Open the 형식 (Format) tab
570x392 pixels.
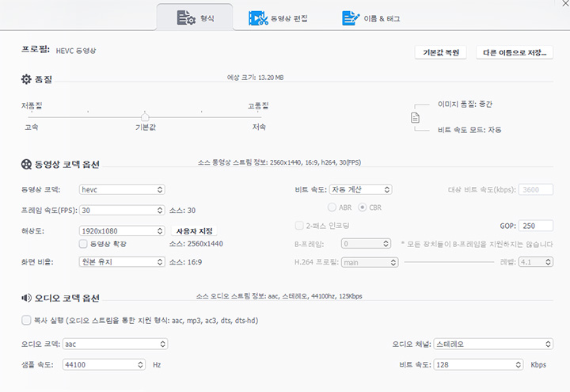tap(195, 17)
